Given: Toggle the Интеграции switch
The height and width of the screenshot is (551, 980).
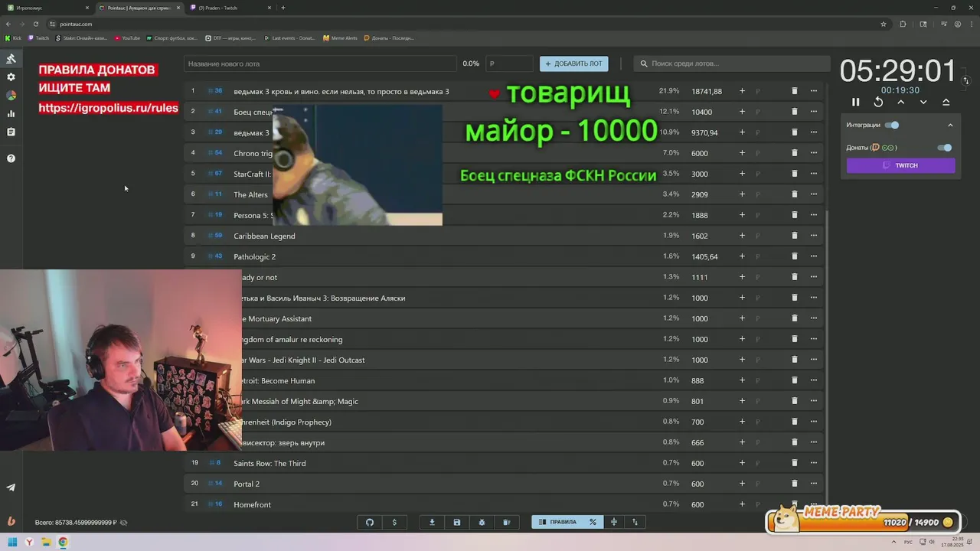Looking at the screenshot, I should [x=892, y=125].
